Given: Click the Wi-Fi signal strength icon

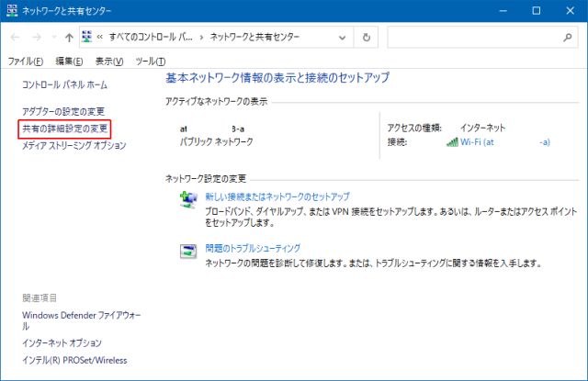Looking at the screenshot, I should tap(452, 142).
